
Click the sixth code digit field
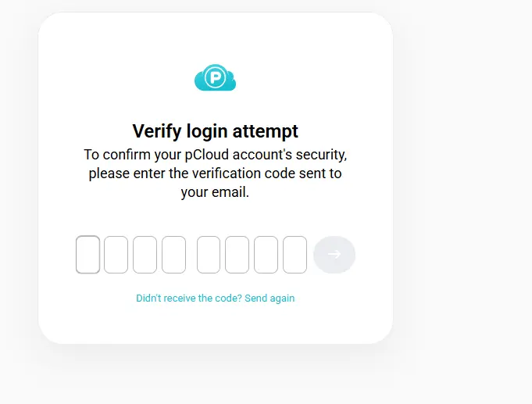tap(237, 255)
